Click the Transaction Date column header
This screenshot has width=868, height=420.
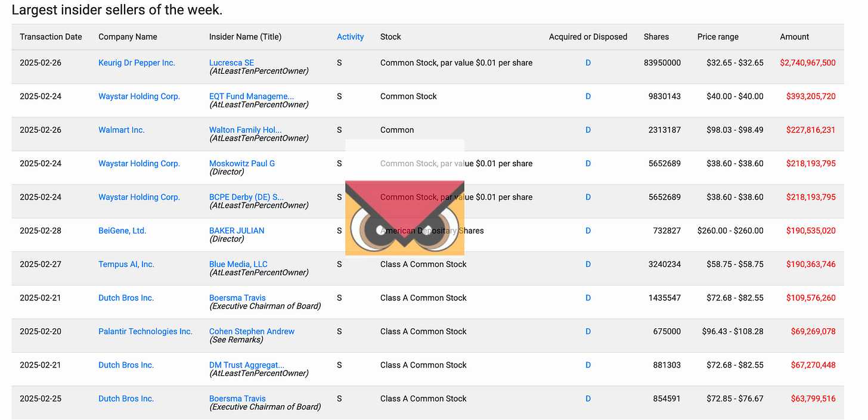point(51,36)
